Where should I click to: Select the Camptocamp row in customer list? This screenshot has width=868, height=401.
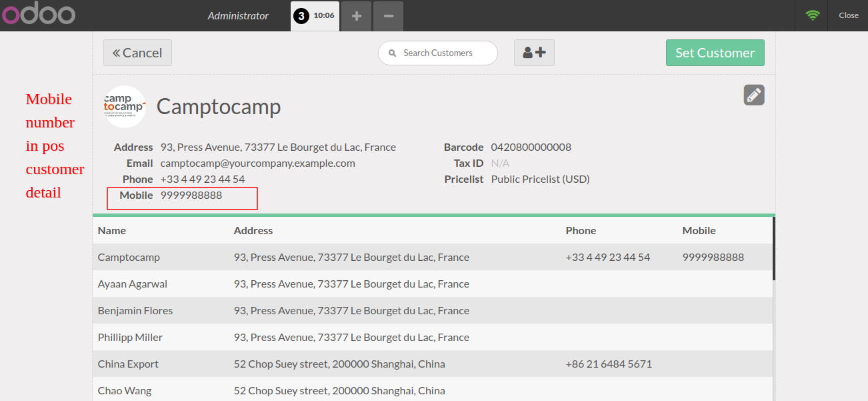click(x=432, y=257)
